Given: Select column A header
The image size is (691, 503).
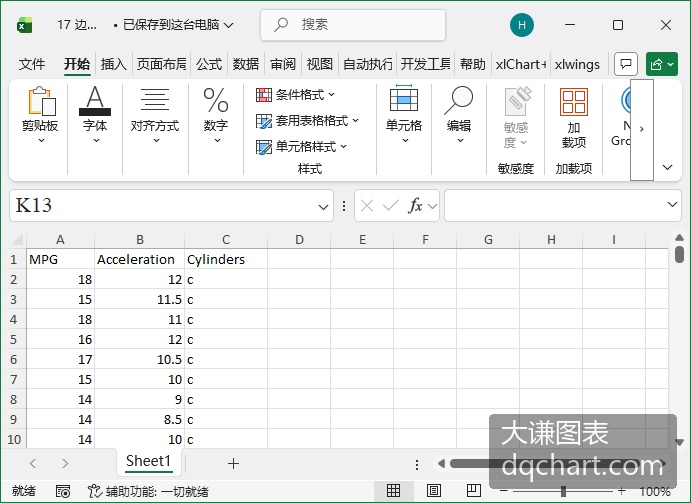Looking at the screenshot, I should click(60, 239).
